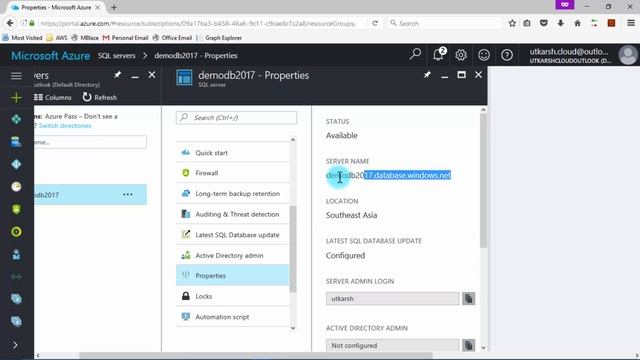640x360 pixels.
Task: Close the demodb2017 Properties blade
Action: (x=478, y=75)
